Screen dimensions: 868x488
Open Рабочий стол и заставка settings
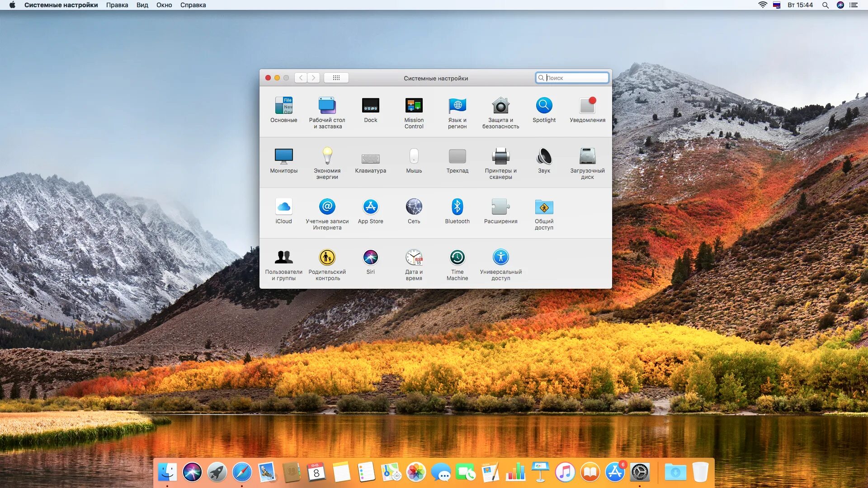point(327,106)
